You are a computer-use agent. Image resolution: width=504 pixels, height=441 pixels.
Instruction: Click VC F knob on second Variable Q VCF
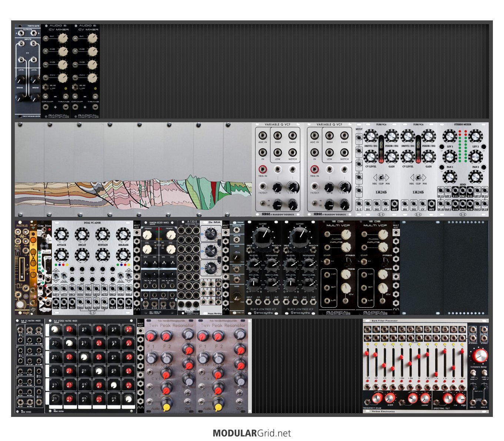[344, 186]
